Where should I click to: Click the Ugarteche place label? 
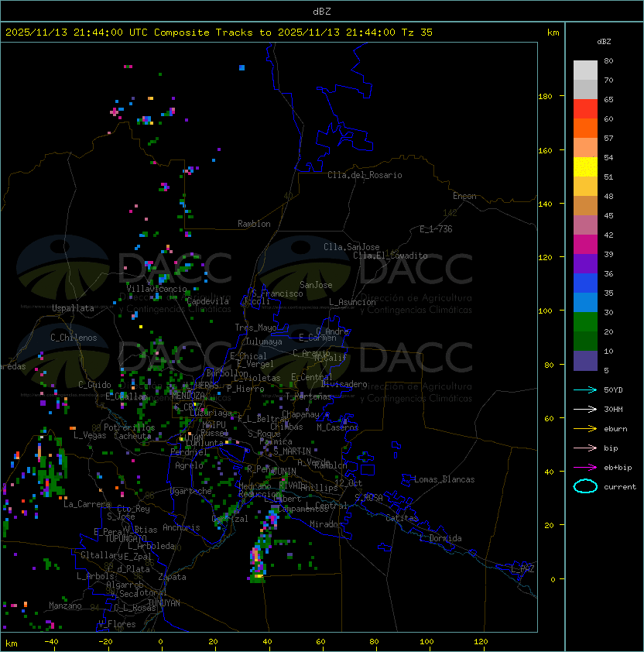191,491
